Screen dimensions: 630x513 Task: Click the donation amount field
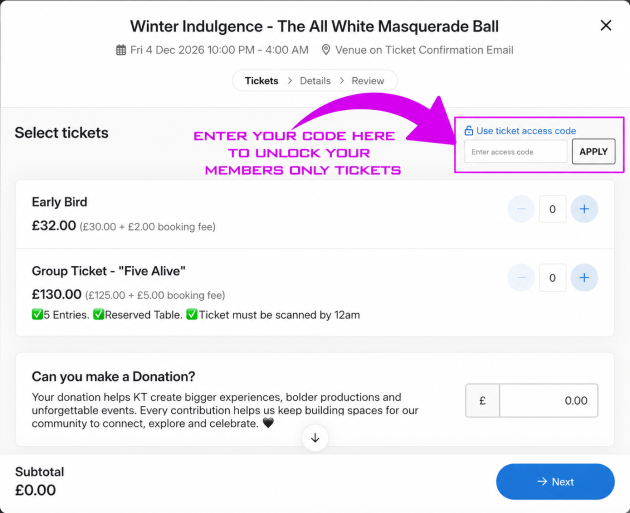coord(548,401)
